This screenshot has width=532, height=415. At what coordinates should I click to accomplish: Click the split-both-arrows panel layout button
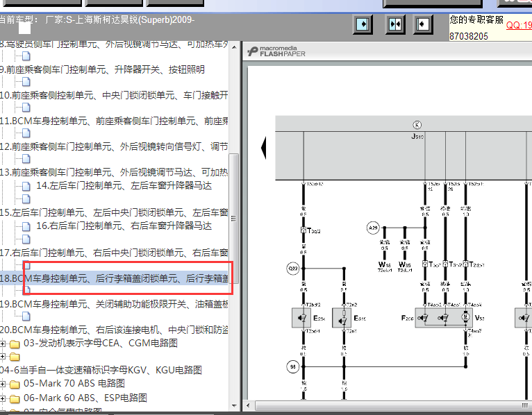click(x=395, y=24)
